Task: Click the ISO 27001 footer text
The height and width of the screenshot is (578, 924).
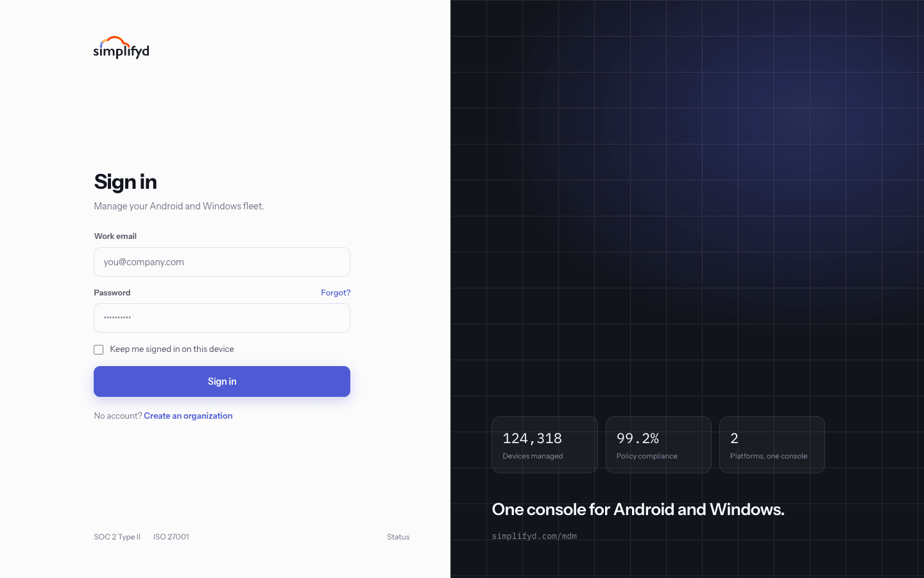Action: tap(171, 537)
